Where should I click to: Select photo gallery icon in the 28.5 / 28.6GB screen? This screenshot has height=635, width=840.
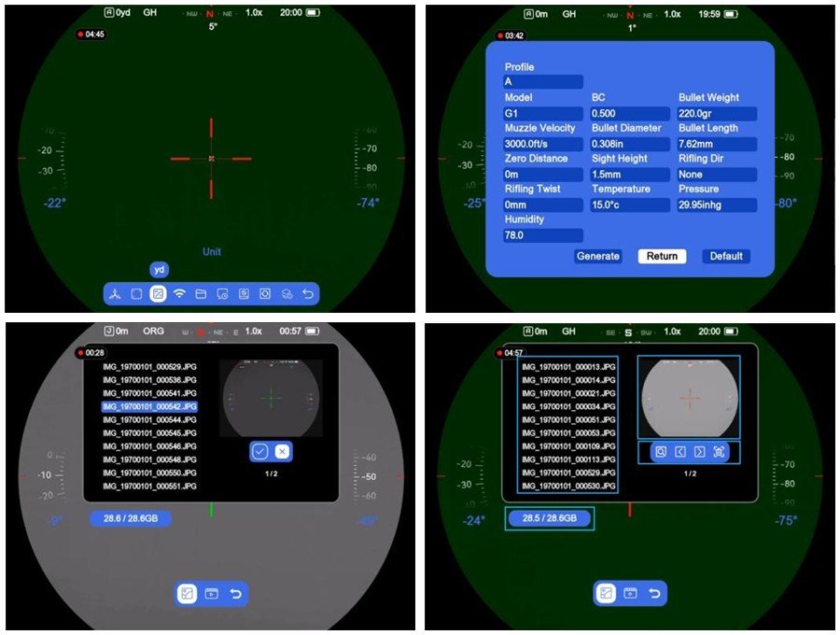tap(606, 593)
